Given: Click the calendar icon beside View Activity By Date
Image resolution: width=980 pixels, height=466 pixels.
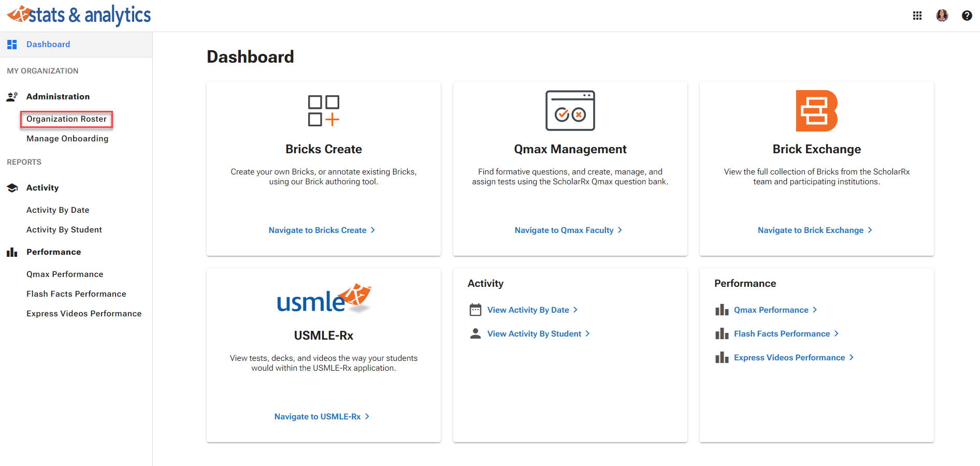Looking at the screenshot, I should pos(475,310).
